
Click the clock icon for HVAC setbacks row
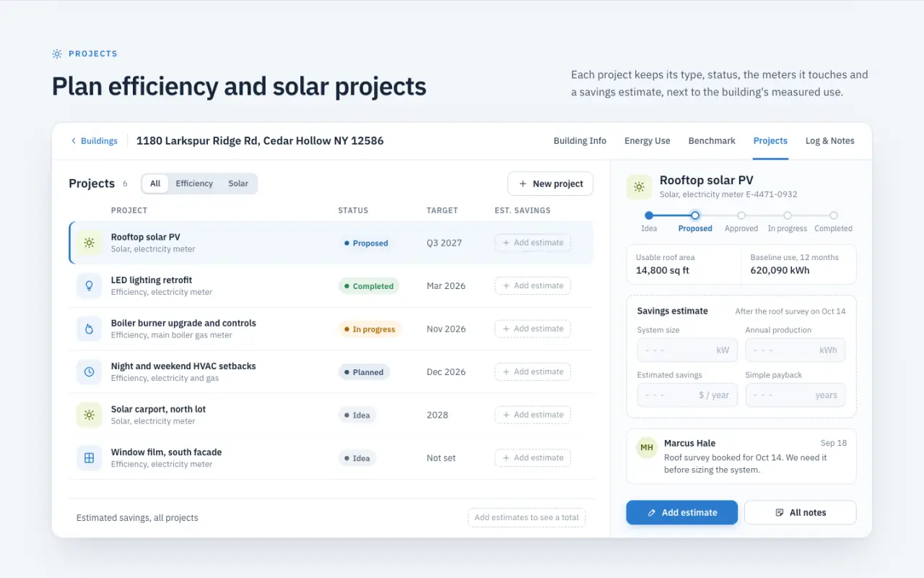pyautogui.click(x=89, y=372)
